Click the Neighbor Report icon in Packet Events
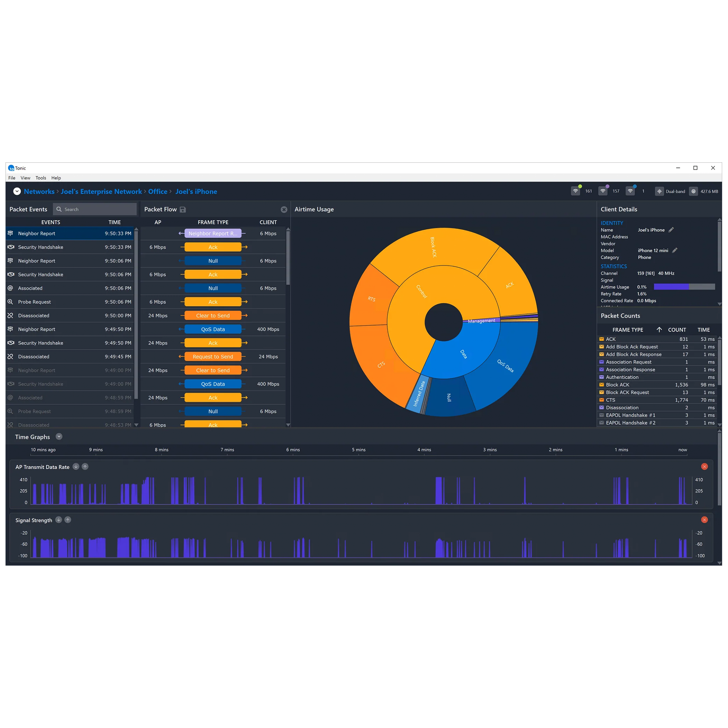The image size is (728, 728). [10, 233]
